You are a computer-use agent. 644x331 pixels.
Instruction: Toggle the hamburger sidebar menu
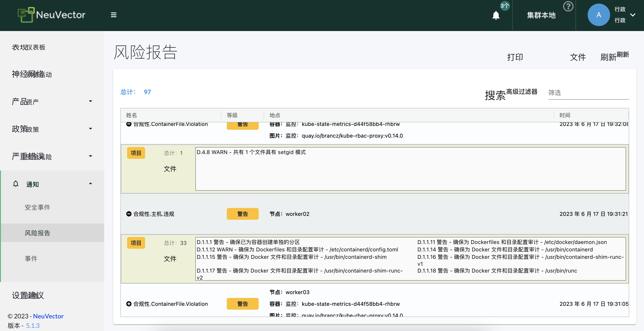point(113,15)
